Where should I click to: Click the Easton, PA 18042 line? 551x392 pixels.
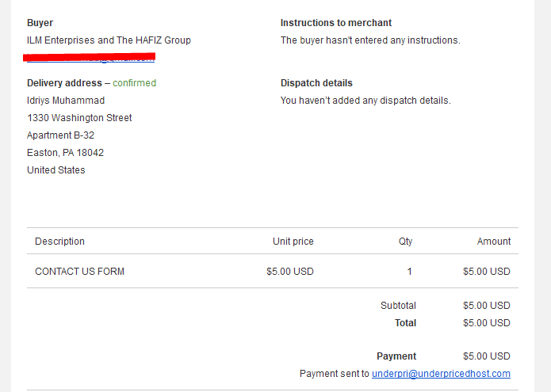tap(65, 153)
